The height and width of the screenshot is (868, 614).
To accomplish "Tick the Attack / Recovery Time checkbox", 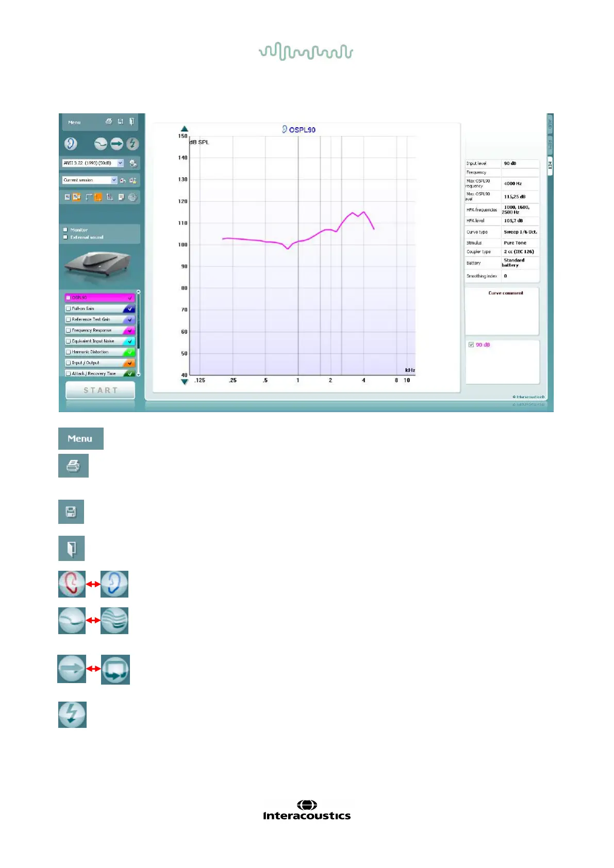I will pos(68,373).
